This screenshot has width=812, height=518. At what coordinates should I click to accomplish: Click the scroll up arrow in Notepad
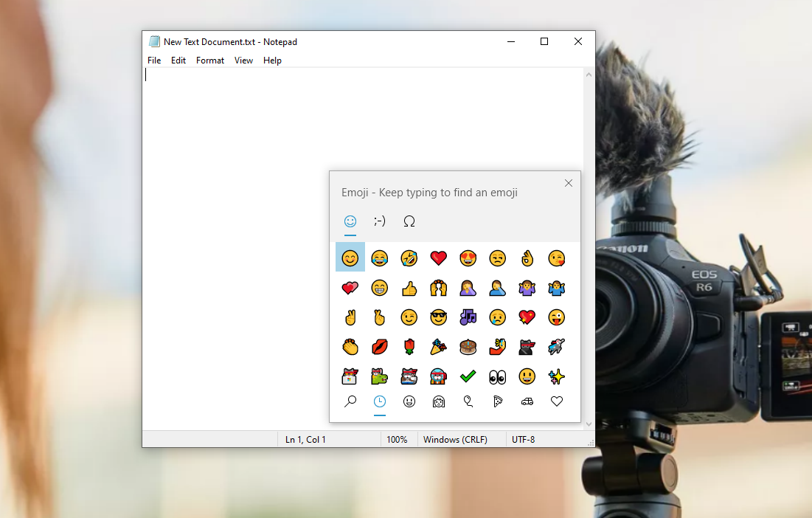coord(589,75)
